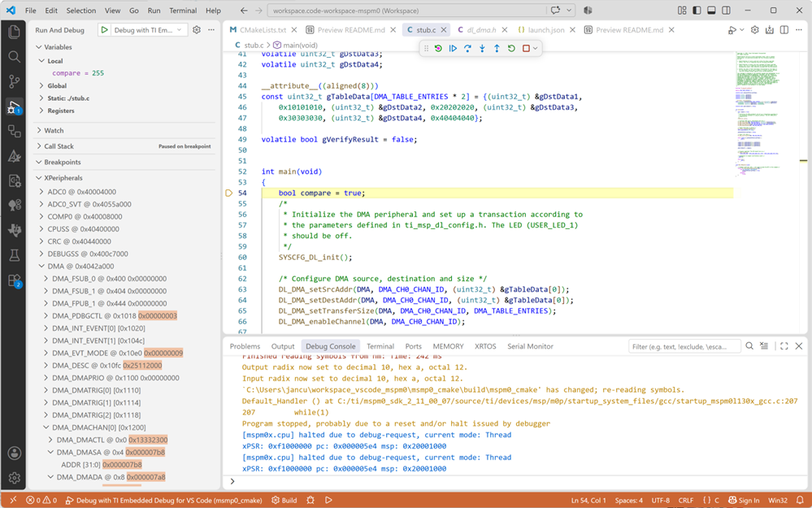The height and width of the screenshot is (508, 812).
Task: Open the Copilot chat icon in title bar
Action: pyautogui.click(x=555, y=11)
